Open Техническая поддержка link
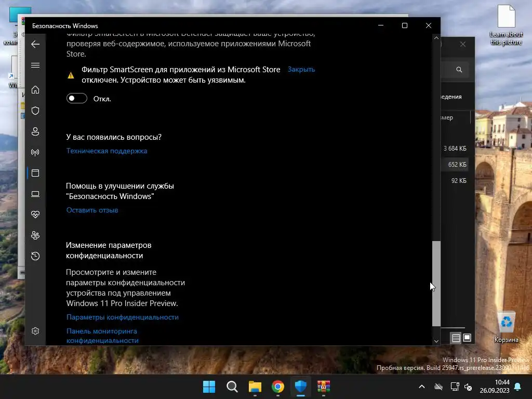This screenshot has height=399, width=532. (x=107, y=151)
